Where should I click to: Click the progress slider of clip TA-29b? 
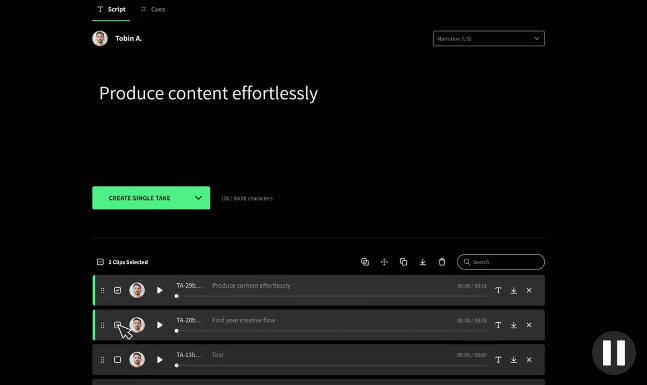click(331, 296)
